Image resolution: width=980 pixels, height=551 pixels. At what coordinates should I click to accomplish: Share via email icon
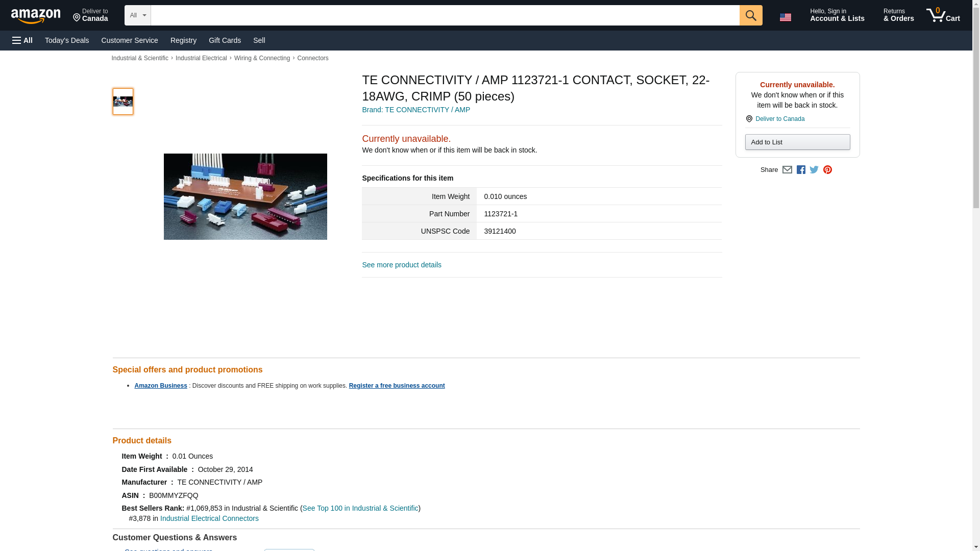(787, 170)
